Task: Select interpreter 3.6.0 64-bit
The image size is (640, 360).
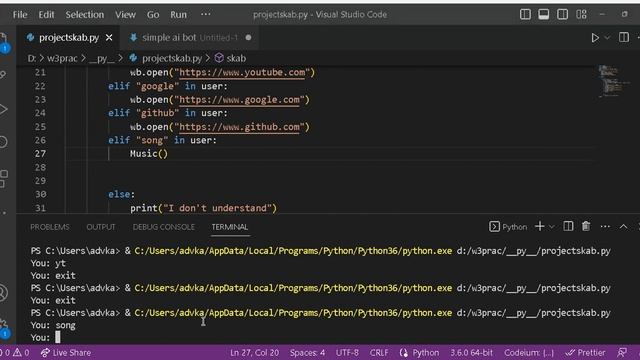Action: click(x=471, y=353)
